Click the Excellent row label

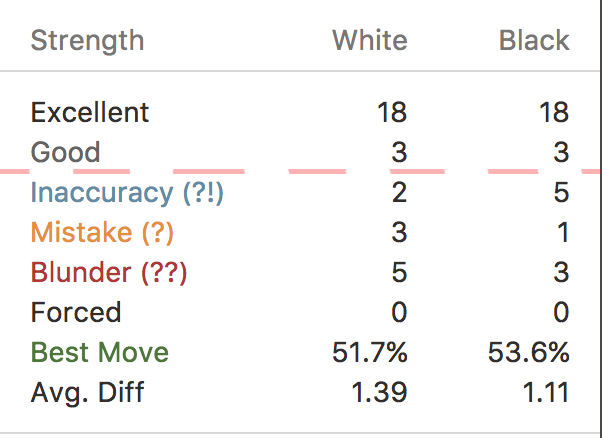90,112
